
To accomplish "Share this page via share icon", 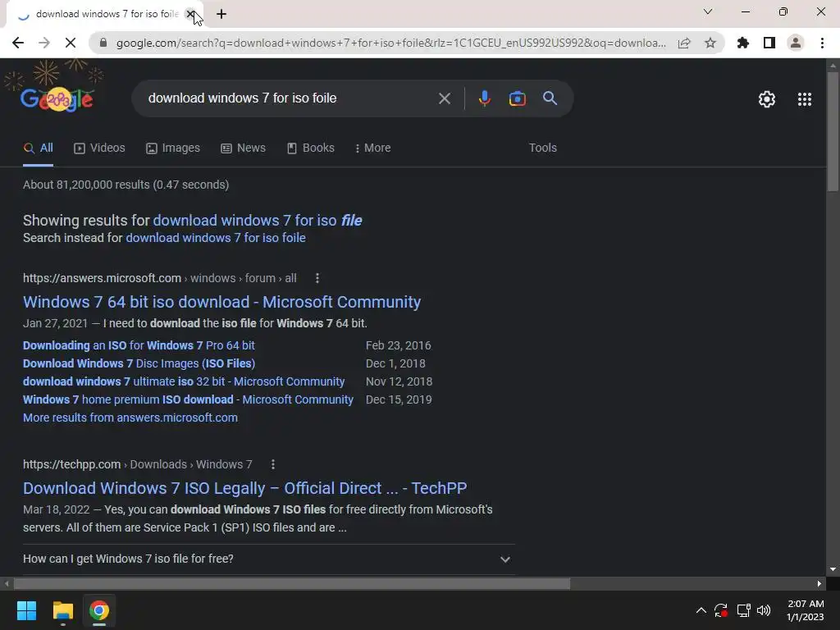I will pos(684,43).
